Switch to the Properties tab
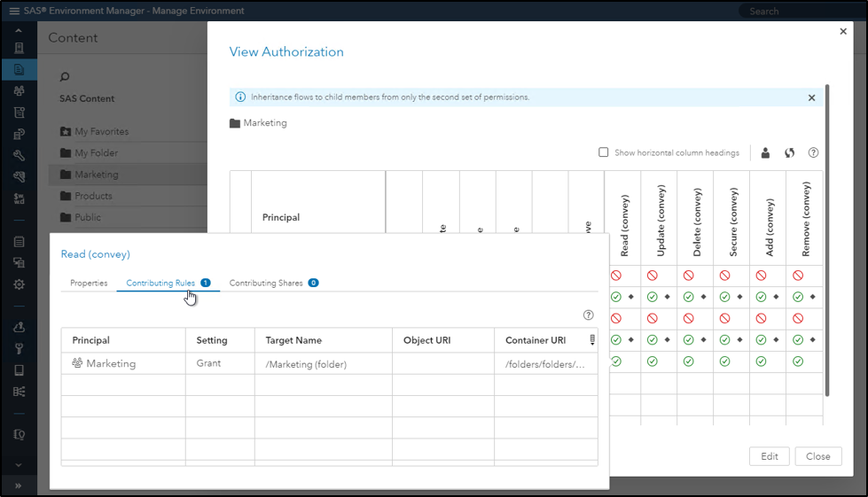The height and width of the screenshot is (497, 868). 89,283
